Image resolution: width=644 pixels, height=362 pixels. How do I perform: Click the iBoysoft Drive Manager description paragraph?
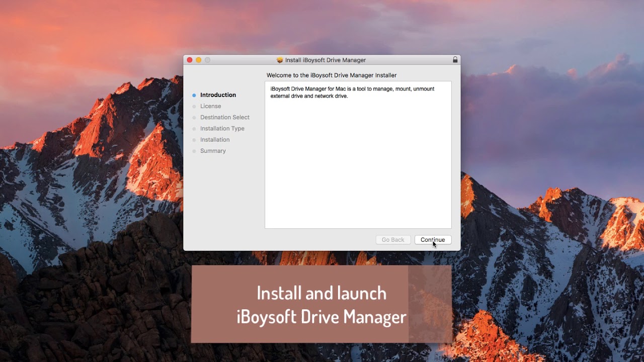tap(352, 93)
